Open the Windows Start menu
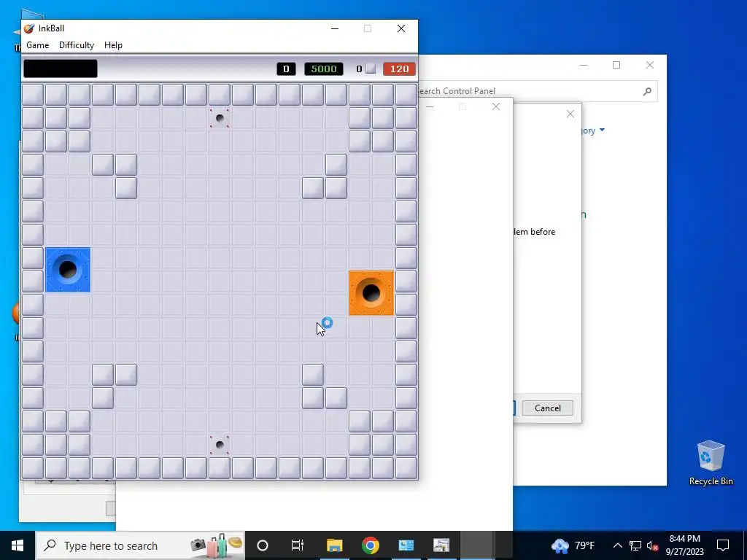The height and width of the screenshot is (560, 747). pos(18,545)
